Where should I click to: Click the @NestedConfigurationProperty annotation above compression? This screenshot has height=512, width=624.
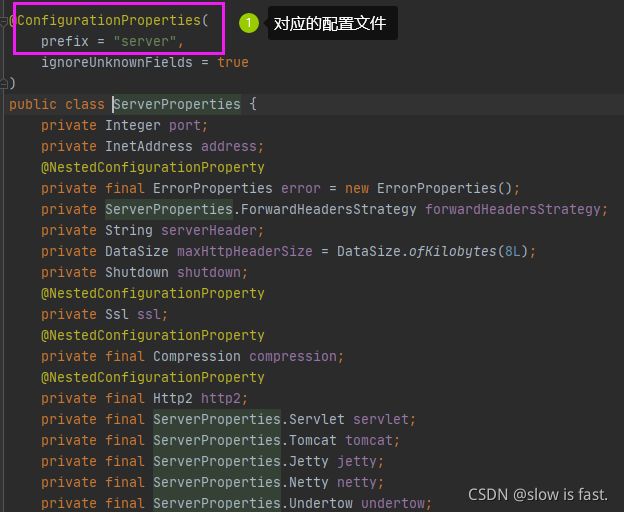(x=153, y=335)
